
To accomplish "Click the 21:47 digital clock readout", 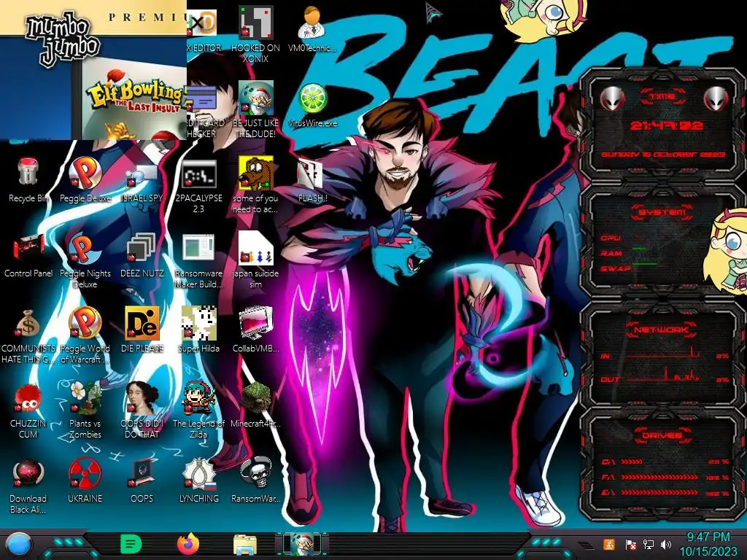I will [x=667, y=125].
